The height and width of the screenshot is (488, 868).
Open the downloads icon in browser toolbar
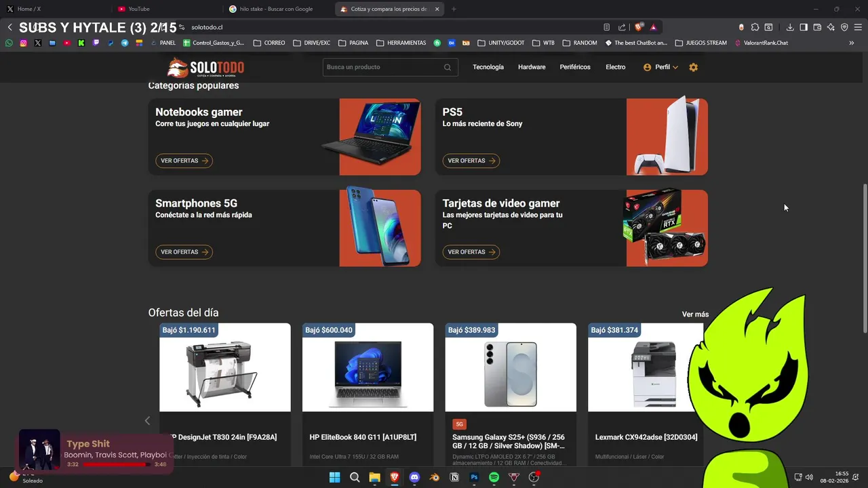coord(790,27)
